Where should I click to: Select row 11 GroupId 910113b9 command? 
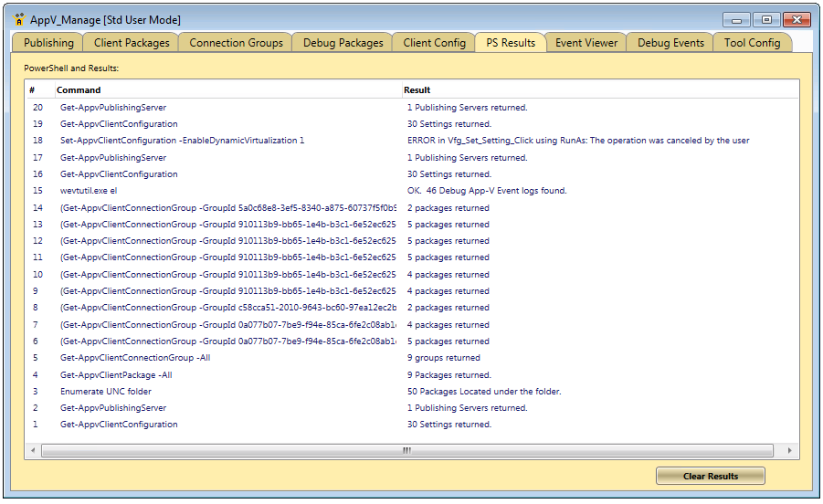click(x=228, y=257)
